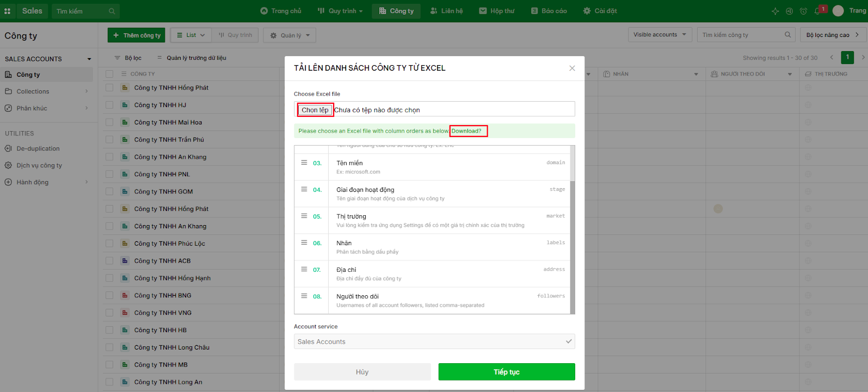Open the Account service Sales Accounts select

click(x=434, y=341)
